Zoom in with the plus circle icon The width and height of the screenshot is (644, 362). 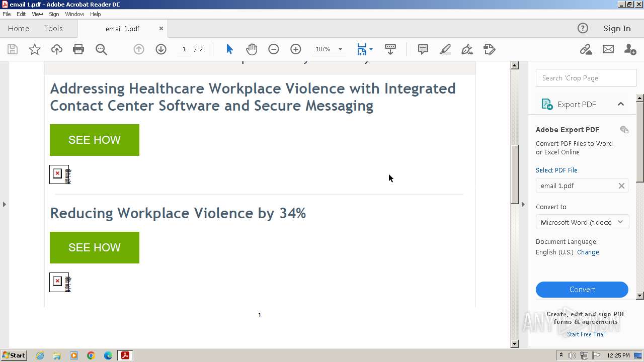[x=296, y=49]
